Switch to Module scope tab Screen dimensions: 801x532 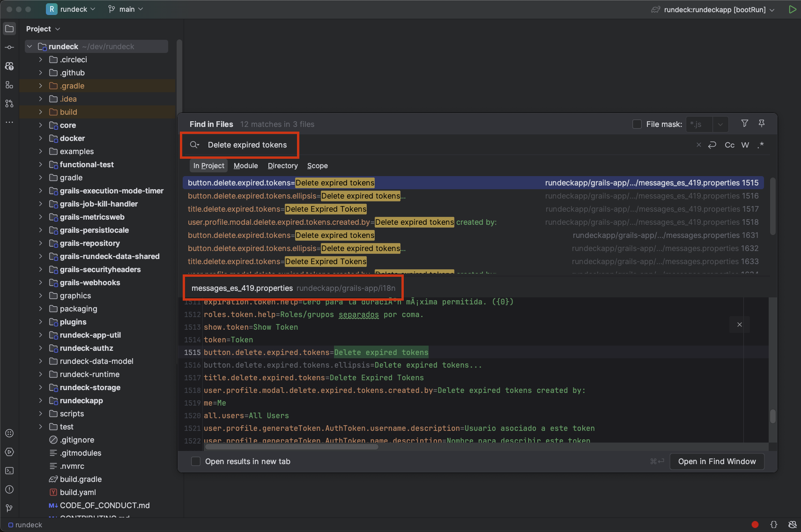click(245, 166)
